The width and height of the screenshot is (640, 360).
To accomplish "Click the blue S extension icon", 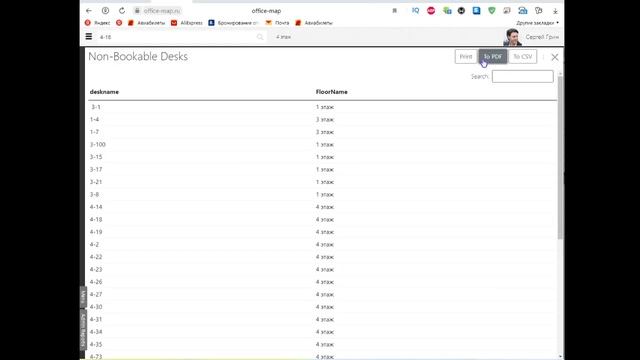I will 476,11.
